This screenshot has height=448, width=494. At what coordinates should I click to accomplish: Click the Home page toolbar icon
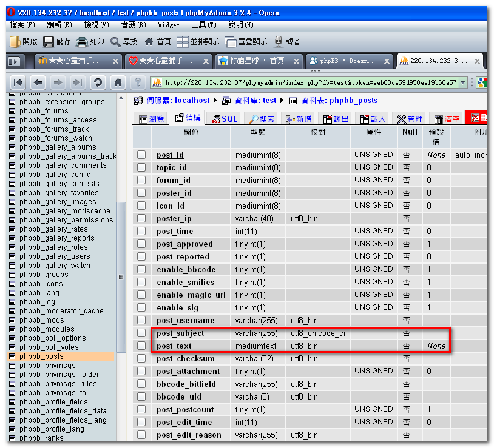149,42
